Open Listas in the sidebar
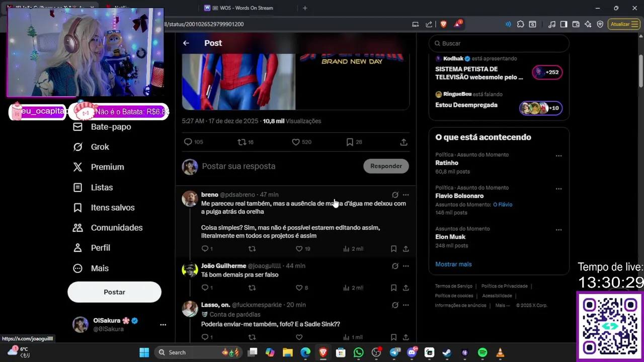This screenshot has width=644, height=362. [93, 188]
